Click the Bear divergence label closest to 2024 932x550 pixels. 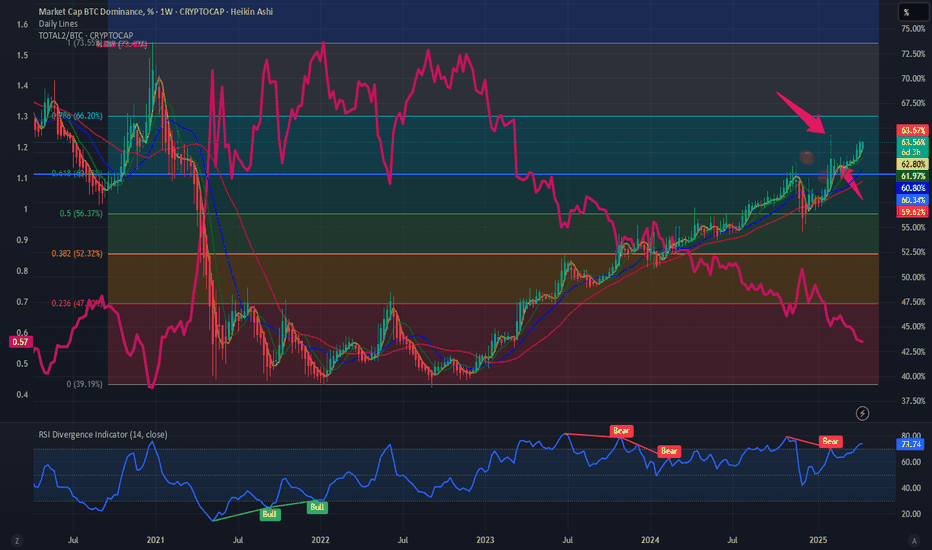669,451
